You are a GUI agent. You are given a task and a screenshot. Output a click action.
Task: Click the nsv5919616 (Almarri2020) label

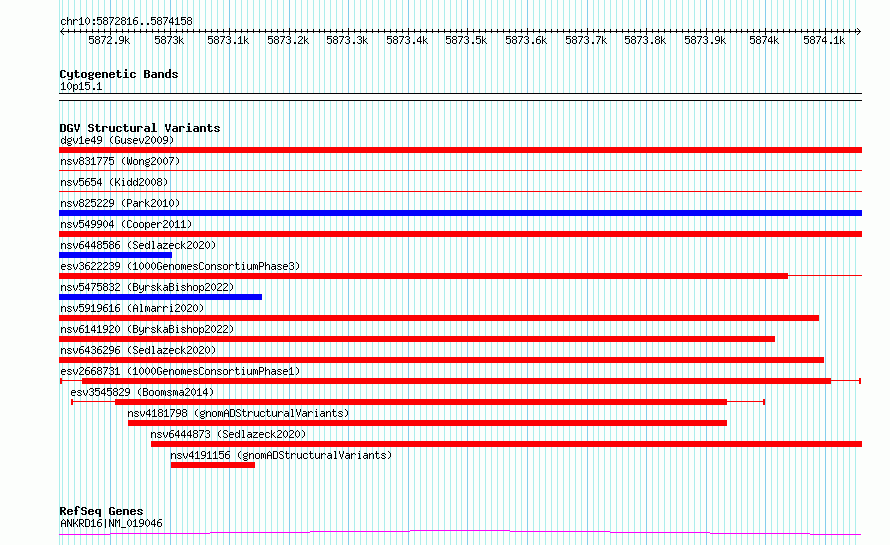[x=132, y=308]
